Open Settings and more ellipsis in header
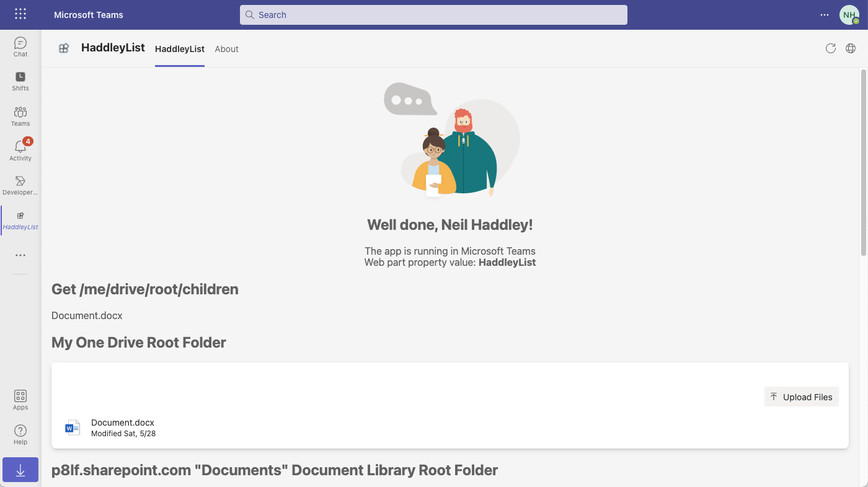868x487 pixels. [x=825, y=15]
